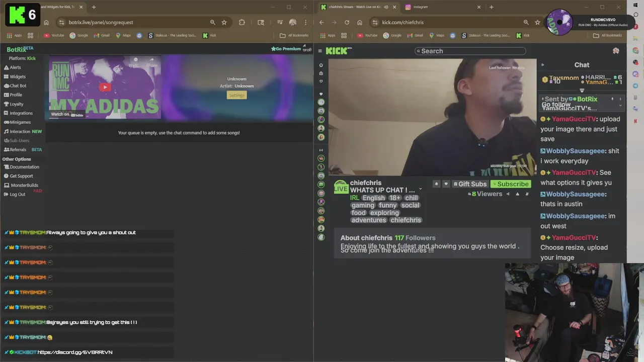Open media control icon in left browser
This screenshot has width=644, height=362.
pos(280,22)
